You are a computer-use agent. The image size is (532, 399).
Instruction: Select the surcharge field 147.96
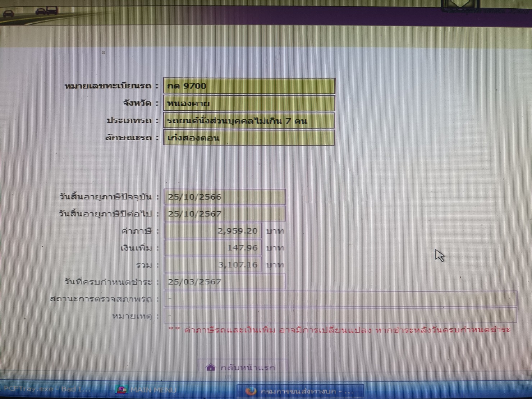[x=212, y=248]
